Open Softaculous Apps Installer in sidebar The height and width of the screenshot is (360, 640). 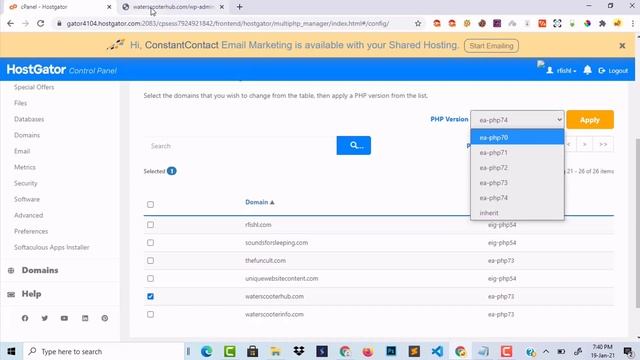pyautogui.click(x=51, y=247)
